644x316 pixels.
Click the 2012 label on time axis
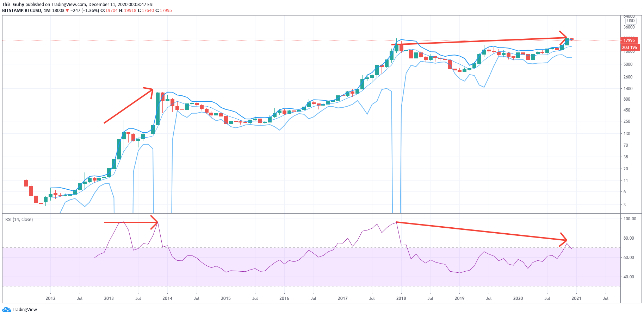[50, 298]
